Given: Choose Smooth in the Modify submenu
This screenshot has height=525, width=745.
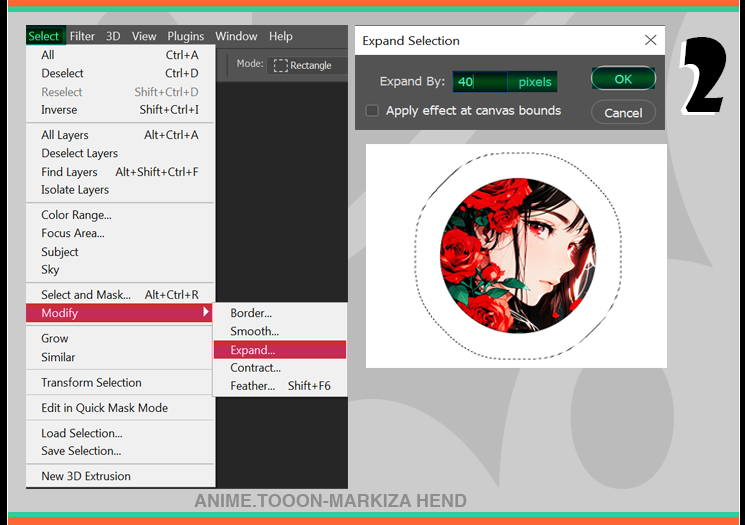Looking at the screenshot, I should 280,331.
